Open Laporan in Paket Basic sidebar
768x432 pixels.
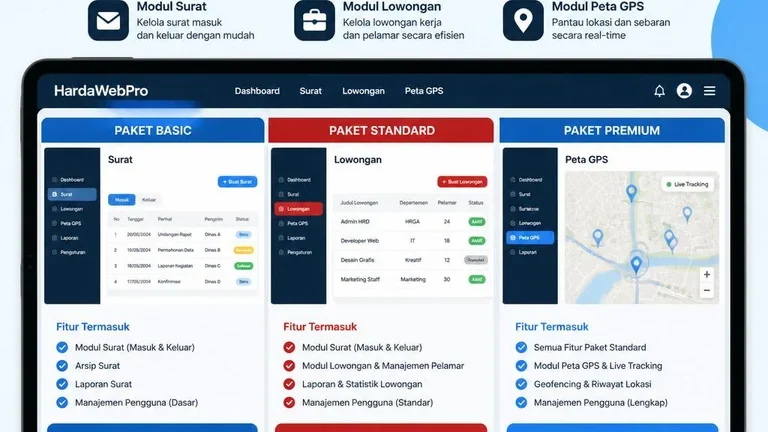pos(69,238)
